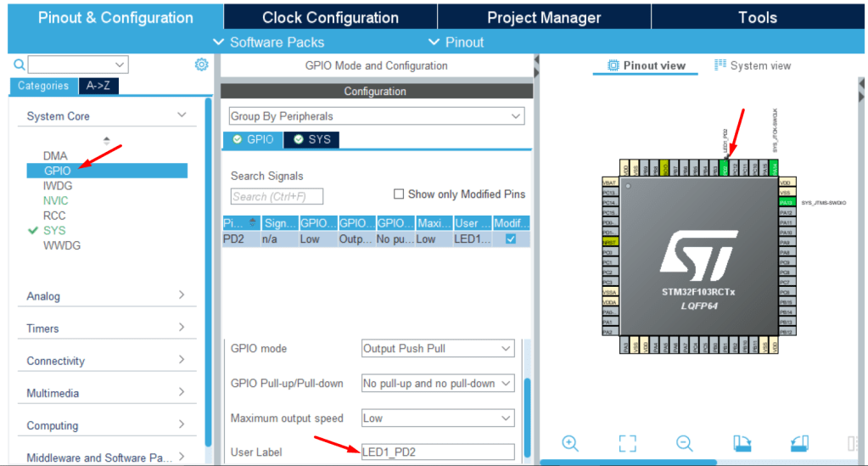Expand the Timers category
Screen dimensions: 868x466
[x=106, y=328]
